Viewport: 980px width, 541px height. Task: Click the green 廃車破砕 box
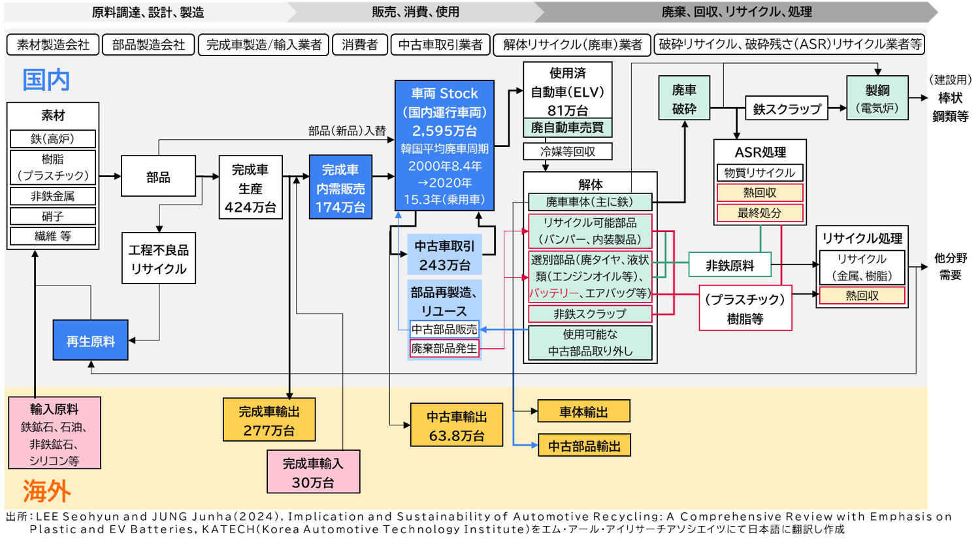click(x=684, y=99)
